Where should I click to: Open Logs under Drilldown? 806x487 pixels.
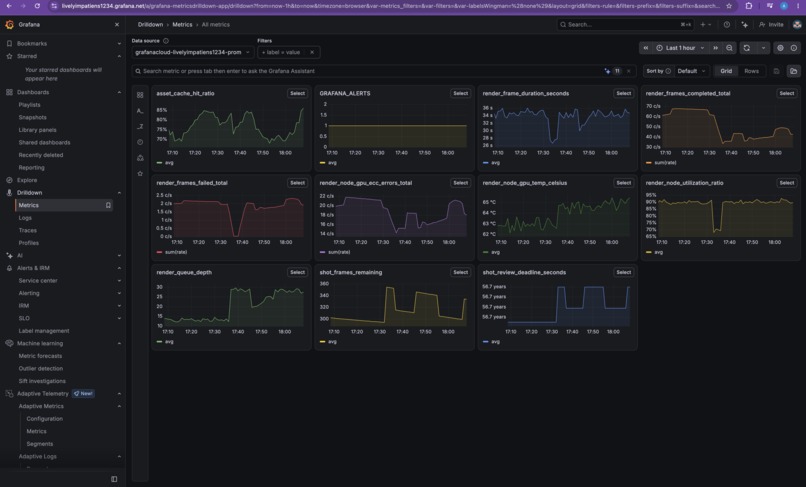pos(25,218)
